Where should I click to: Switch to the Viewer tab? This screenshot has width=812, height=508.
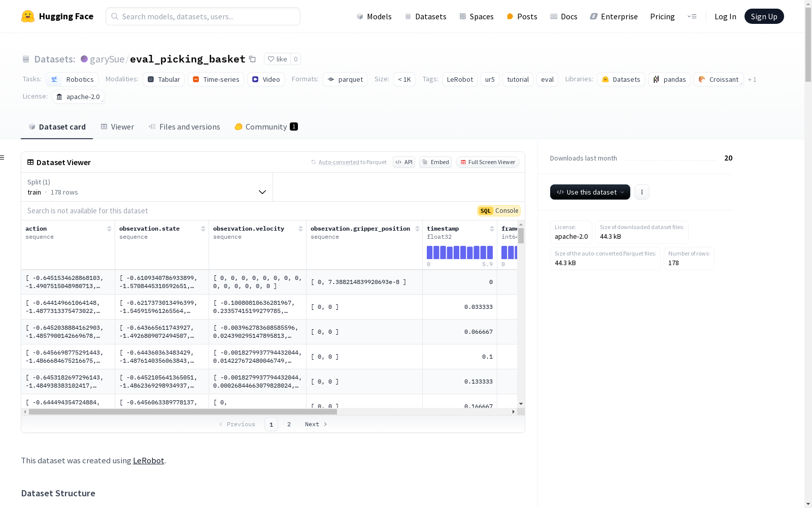tap(117, 127)
